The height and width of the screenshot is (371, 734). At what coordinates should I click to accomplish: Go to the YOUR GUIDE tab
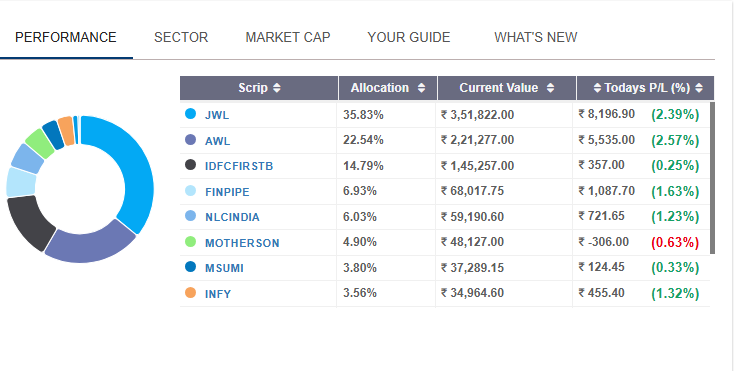[409, 37]
